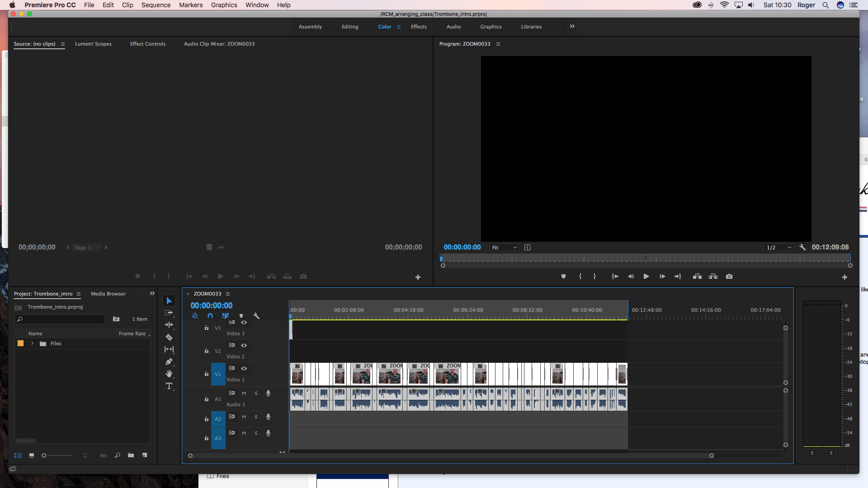
Task: Toggle Video 1 track output eye
Action: (x=244, y=368)
